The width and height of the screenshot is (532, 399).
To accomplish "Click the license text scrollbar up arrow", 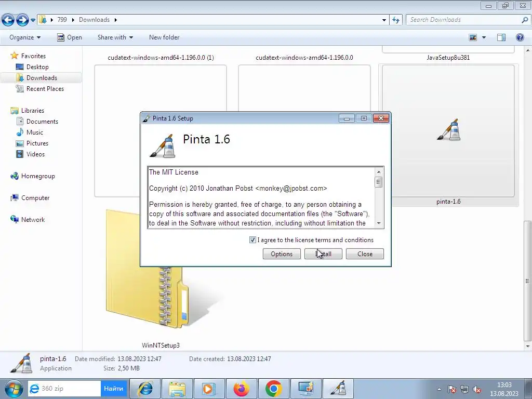I will (x=379, y=172).
